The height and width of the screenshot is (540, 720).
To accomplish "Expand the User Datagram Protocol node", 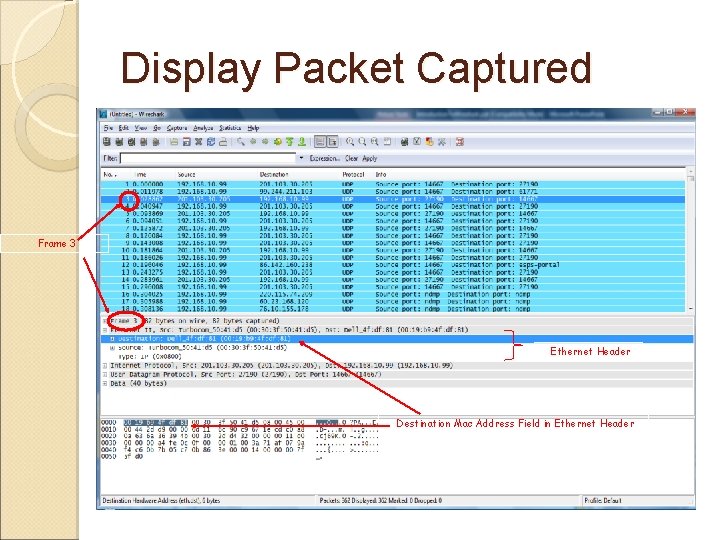I will (x=105, y=375).
